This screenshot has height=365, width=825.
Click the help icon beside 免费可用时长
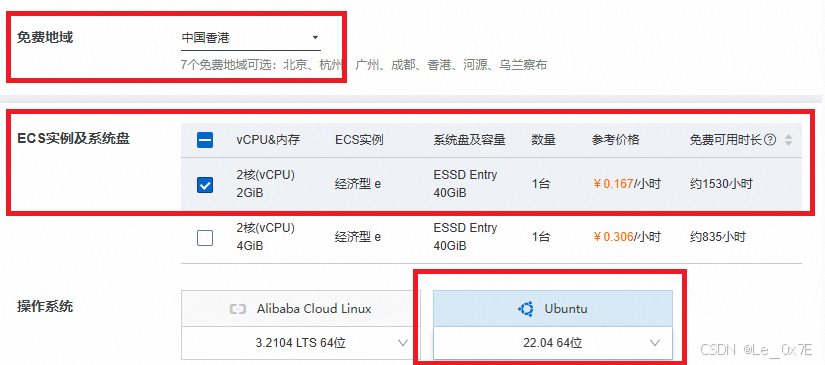coord(770,140)
